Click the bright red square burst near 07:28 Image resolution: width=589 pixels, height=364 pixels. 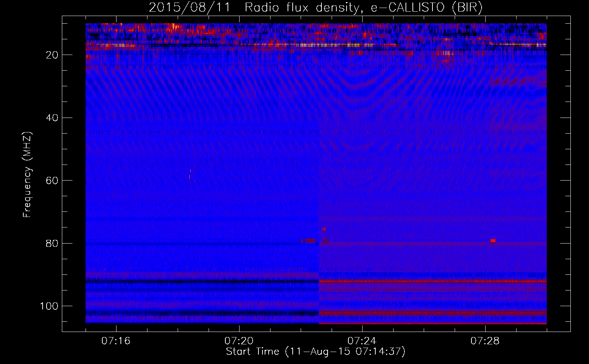pos(493,241)
